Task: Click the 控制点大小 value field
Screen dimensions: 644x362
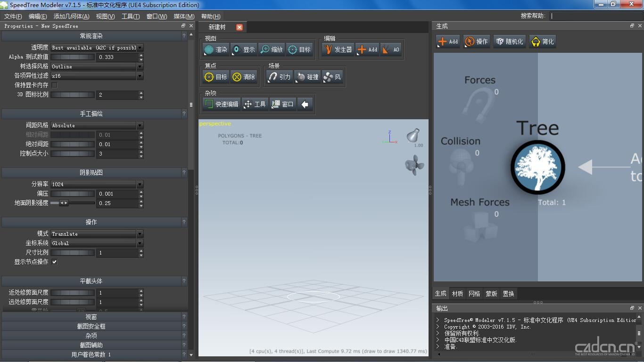Action: pyautogui.click(x=118, y=154)
